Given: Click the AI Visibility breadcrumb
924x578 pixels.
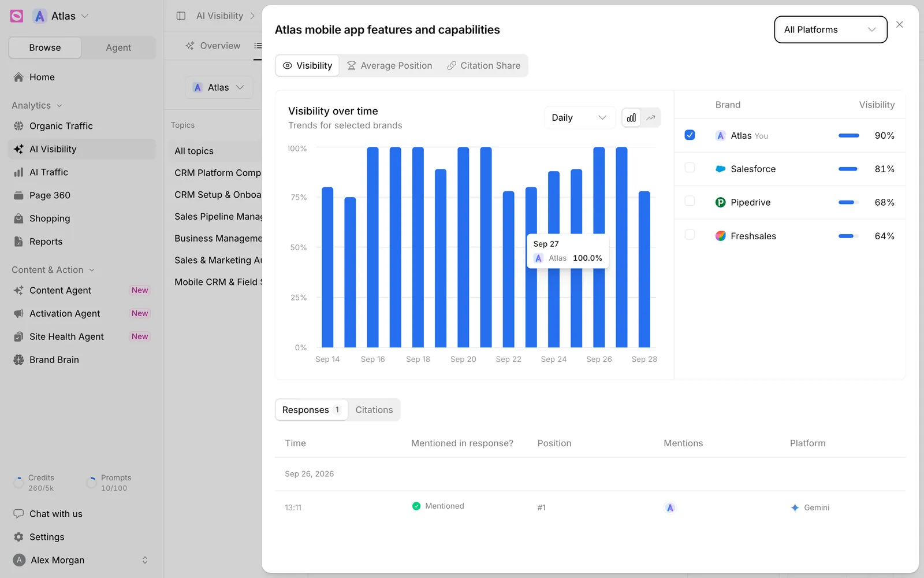Looking at the screenshot, I should click(219, 16).
